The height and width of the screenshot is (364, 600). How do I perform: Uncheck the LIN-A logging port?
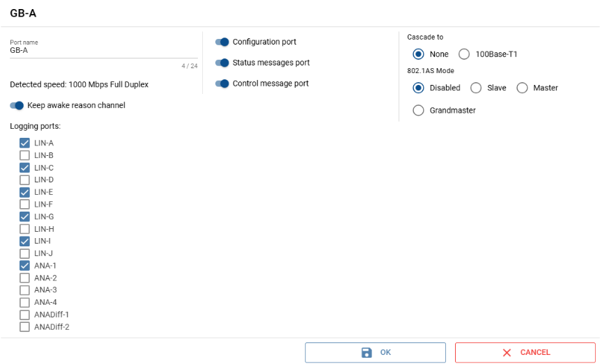tap(25, 143)
